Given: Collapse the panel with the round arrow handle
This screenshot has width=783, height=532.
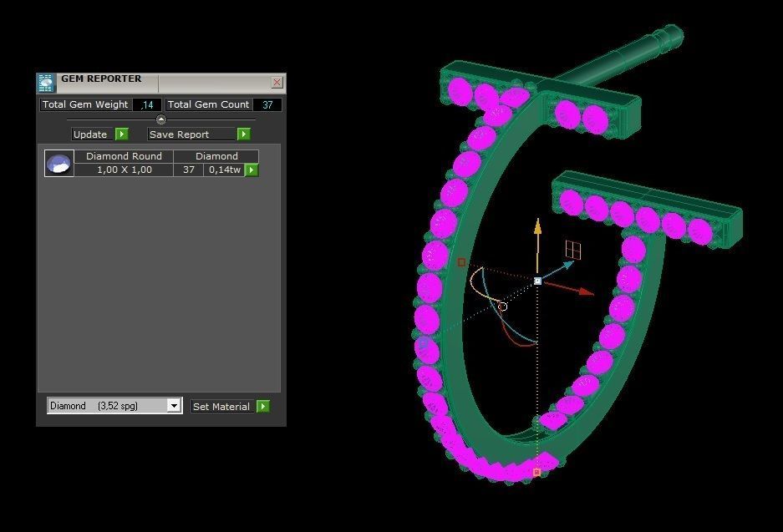Looking at the screenshot, I should pos(160,119).
